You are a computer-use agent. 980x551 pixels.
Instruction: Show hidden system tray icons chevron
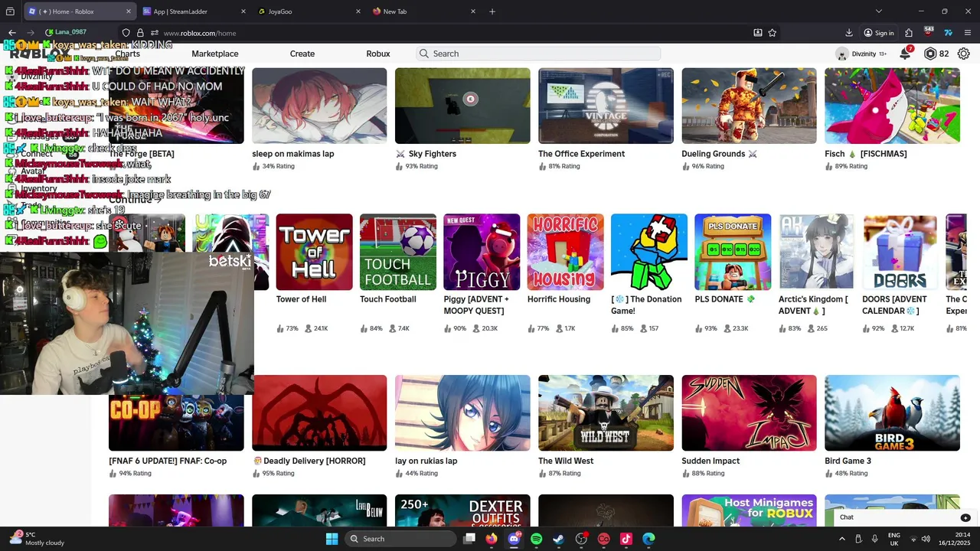tap(842, 539)
